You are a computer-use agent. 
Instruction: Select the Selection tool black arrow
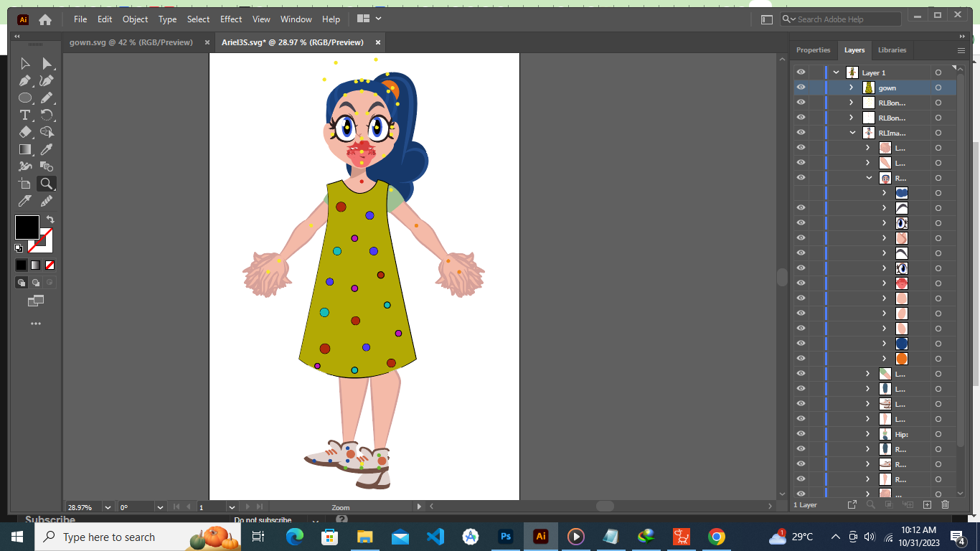(25, 64)
